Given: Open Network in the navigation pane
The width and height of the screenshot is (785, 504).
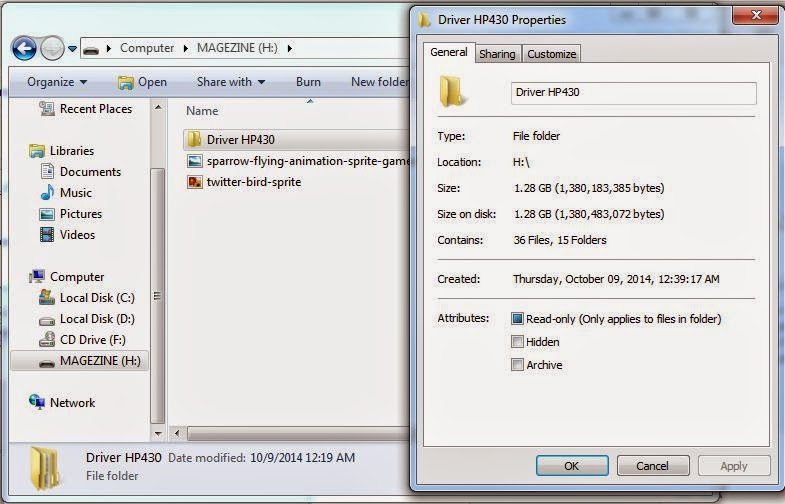Looking at the screenshot, I should tap(72, 402).
